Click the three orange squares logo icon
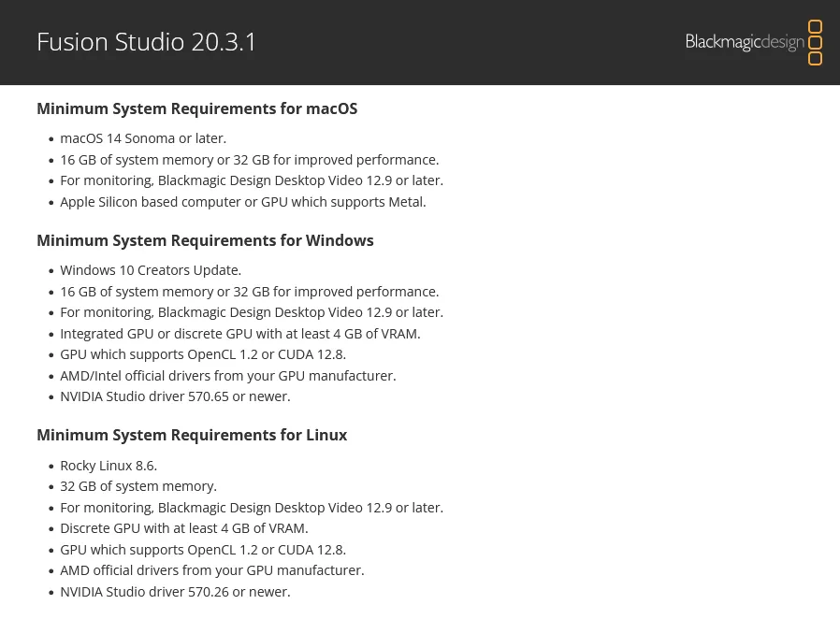This screenshot has height=619, width=840. coord(815,43)
